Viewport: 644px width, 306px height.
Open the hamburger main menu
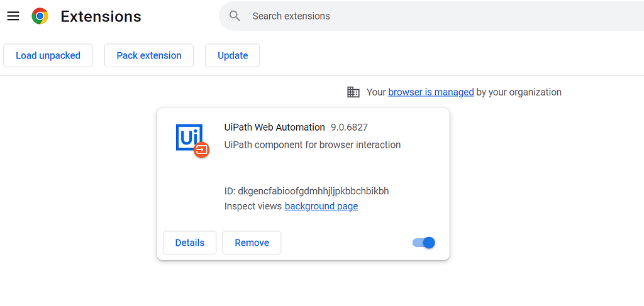[x=13, y=16]
